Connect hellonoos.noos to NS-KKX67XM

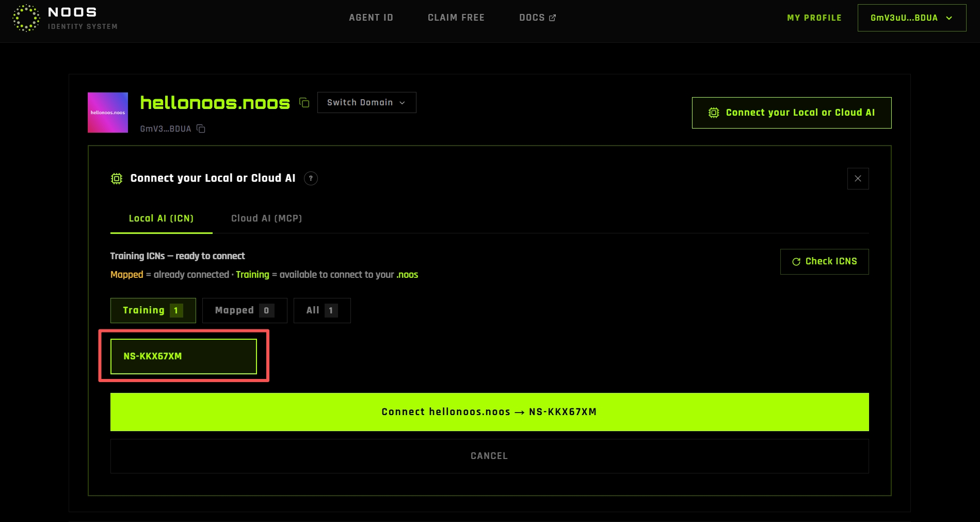489,412
